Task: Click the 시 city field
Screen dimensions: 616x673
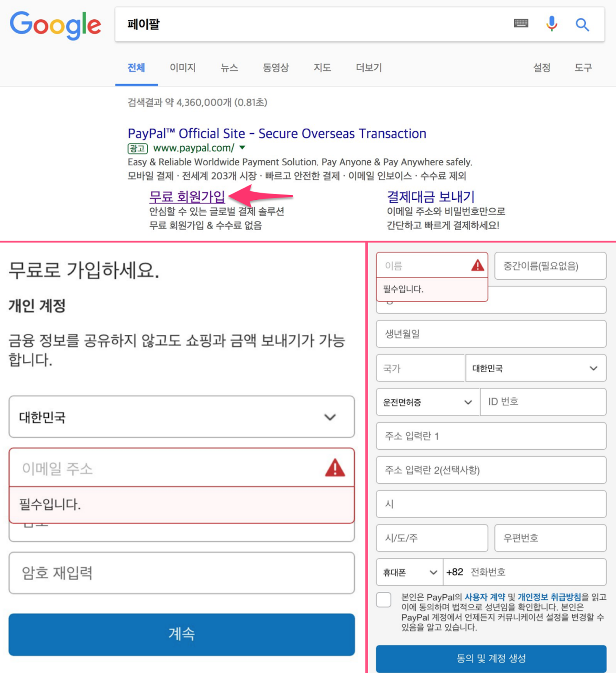Action: click(x=491, y=504)
